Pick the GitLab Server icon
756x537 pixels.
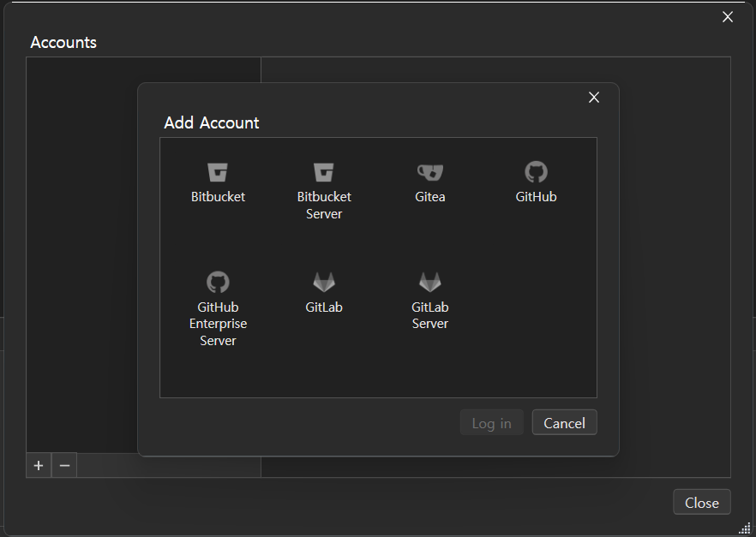click(x=430, y=283)
